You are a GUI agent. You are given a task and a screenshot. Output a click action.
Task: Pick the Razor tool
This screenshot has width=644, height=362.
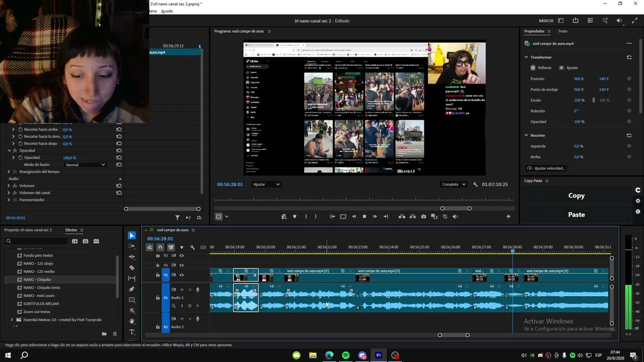point(132,268)
